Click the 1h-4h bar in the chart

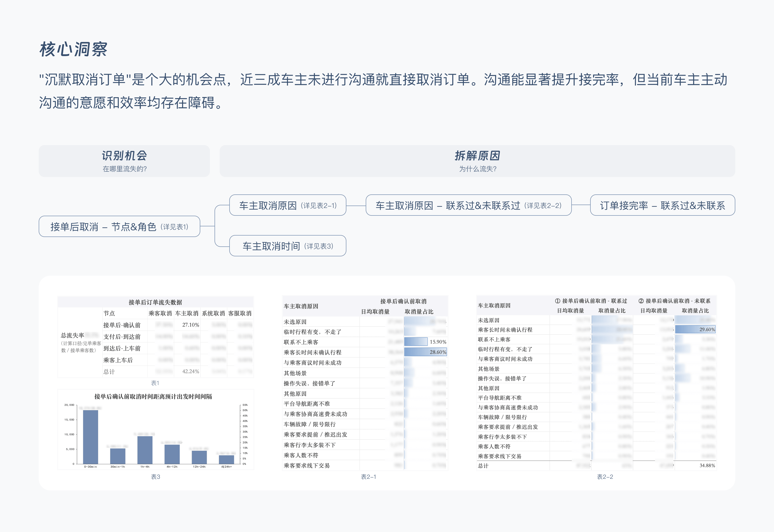145,450
